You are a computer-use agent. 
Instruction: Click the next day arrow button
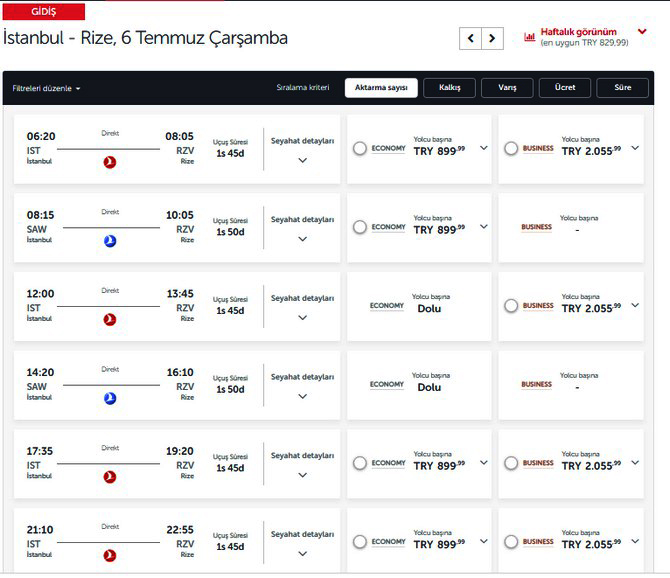(492, 39)
